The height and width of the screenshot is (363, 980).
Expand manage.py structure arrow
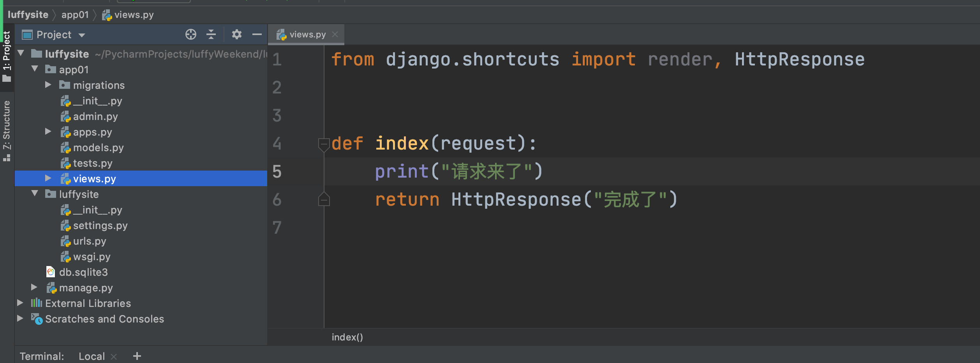pos(34,287)
